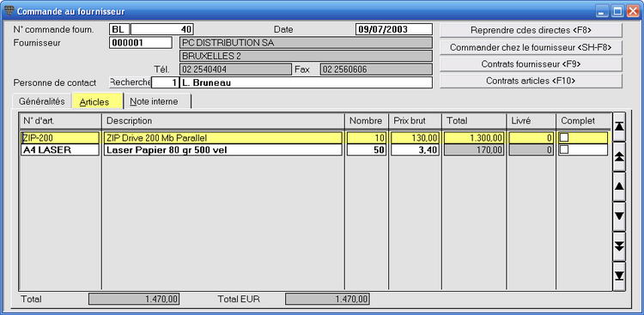Select the article number cell A4 LASER
This screenshot has width=644, height=315.
click(x=60, y=150)
